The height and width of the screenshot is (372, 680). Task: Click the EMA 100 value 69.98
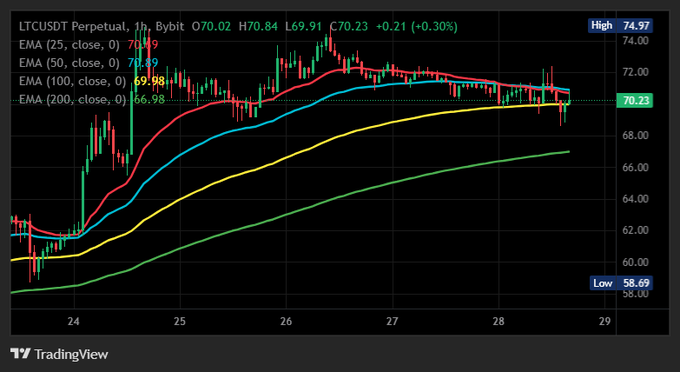point(149,81)
